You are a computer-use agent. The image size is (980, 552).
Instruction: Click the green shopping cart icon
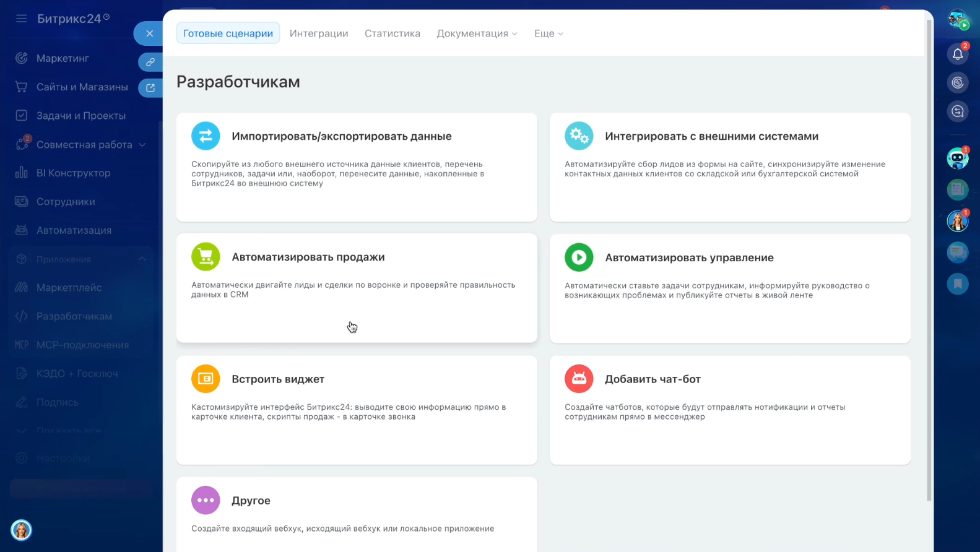coord(206,257)
